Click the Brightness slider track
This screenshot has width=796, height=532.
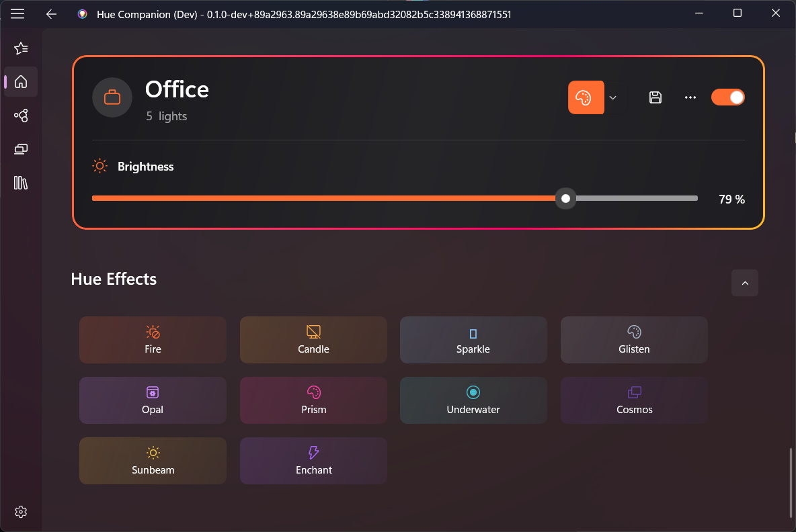click(x=336, y=198)
